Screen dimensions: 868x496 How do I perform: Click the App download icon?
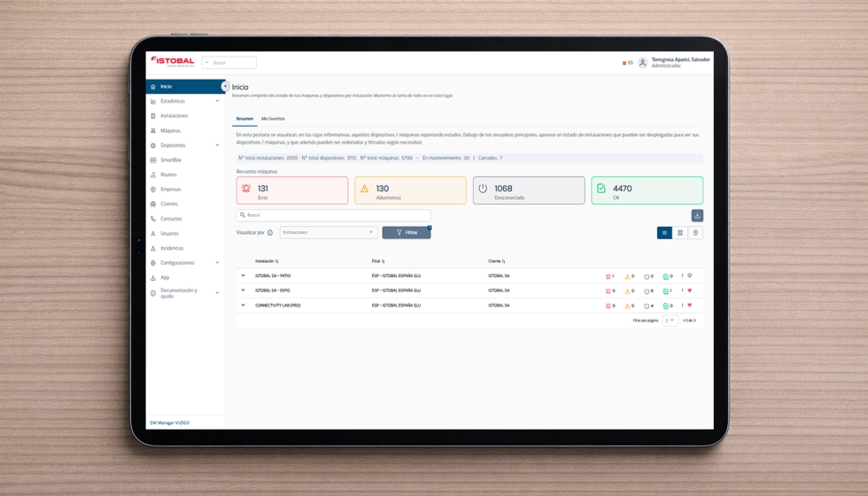point(153,278)
